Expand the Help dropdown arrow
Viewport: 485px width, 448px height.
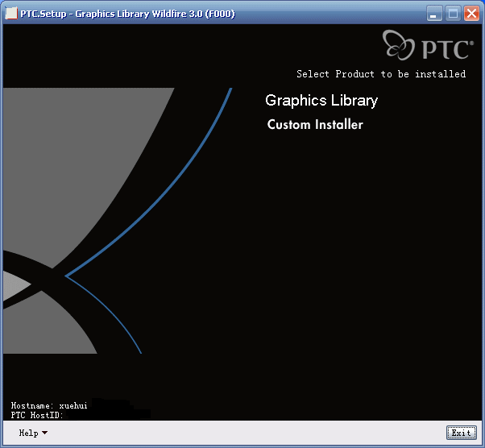pyautogui.click(x=44, y=433)
